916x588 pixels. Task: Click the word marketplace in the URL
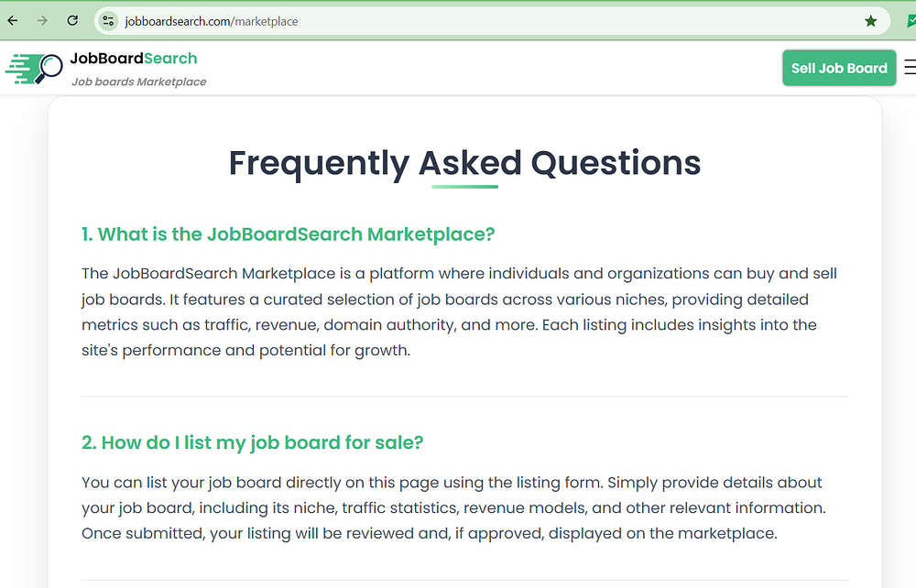(266, 20)
